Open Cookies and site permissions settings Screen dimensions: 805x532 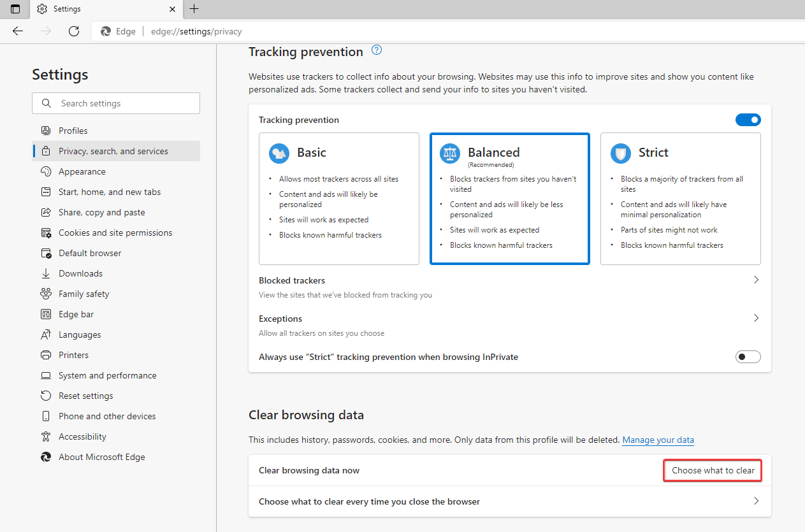pyautogui.click(x=115, y=233)
